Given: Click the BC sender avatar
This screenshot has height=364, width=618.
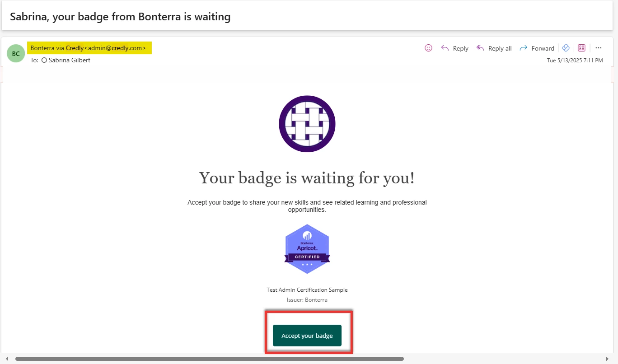Looking at the screenshot, I should point(16,54).
